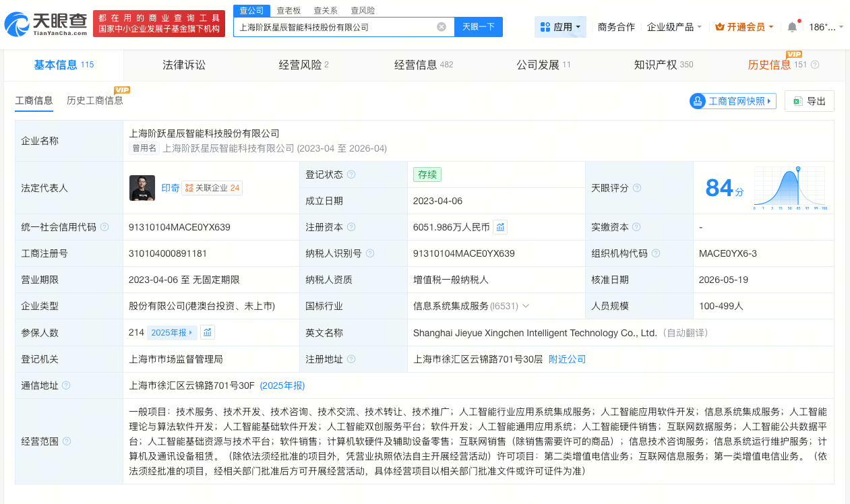
Task: Click the help icon next to 登记状态
Action: tap(351, 175)
